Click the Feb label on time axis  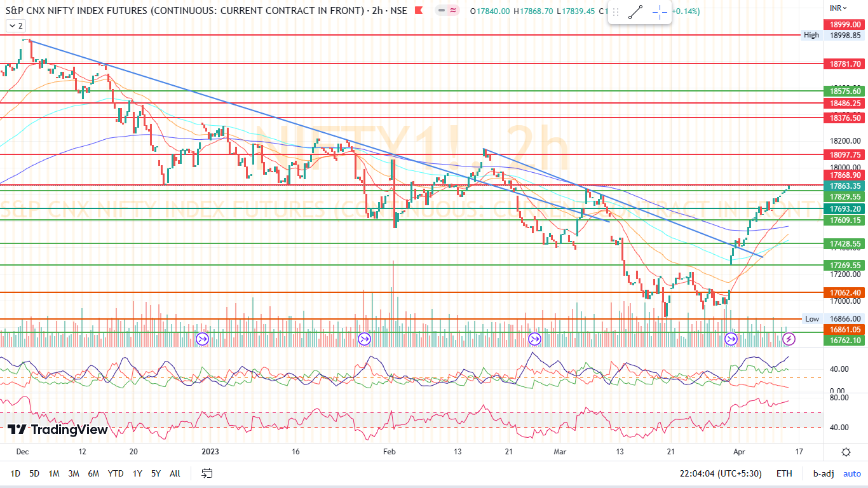(389, 452)
